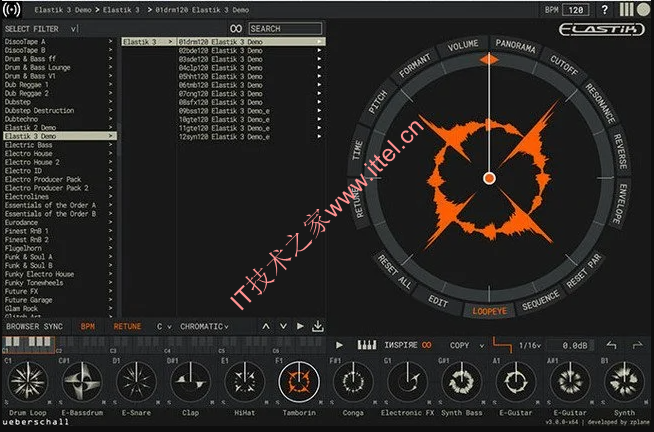This screenshot has width=654, height=432.
Task: Toggle the Retune option
Action: coord(127,327)
